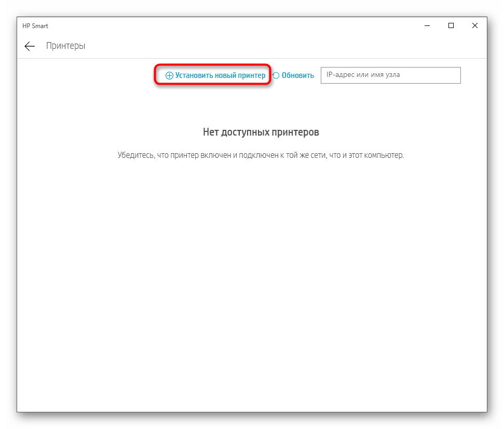Image resolution: width=504 pixels, height=429 pixels.
Task: Click the Принтеры page title
Action: (x=65, y=46)
